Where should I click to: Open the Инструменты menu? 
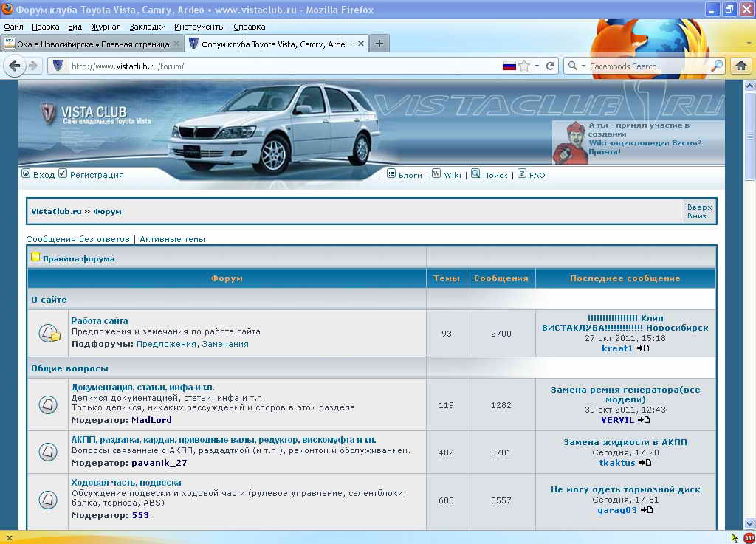point(199,27)
